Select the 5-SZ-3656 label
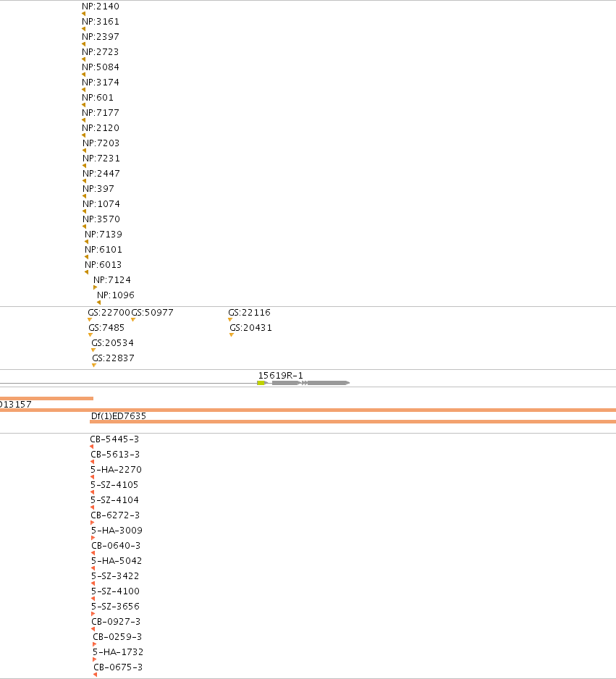This screenshot has height=679, width=616. [116, 606]
